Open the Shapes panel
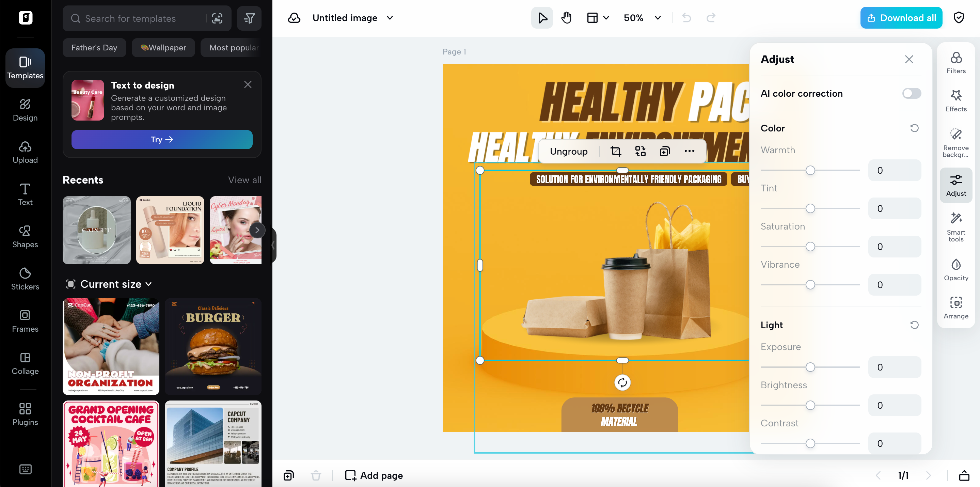 pyautogui.click(x=25, y=237)
